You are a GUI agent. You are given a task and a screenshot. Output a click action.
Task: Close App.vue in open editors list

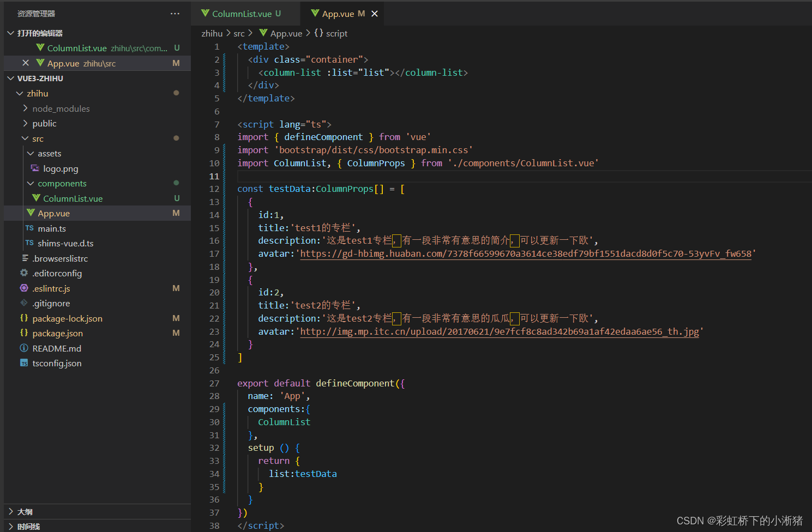pos(26,63)
